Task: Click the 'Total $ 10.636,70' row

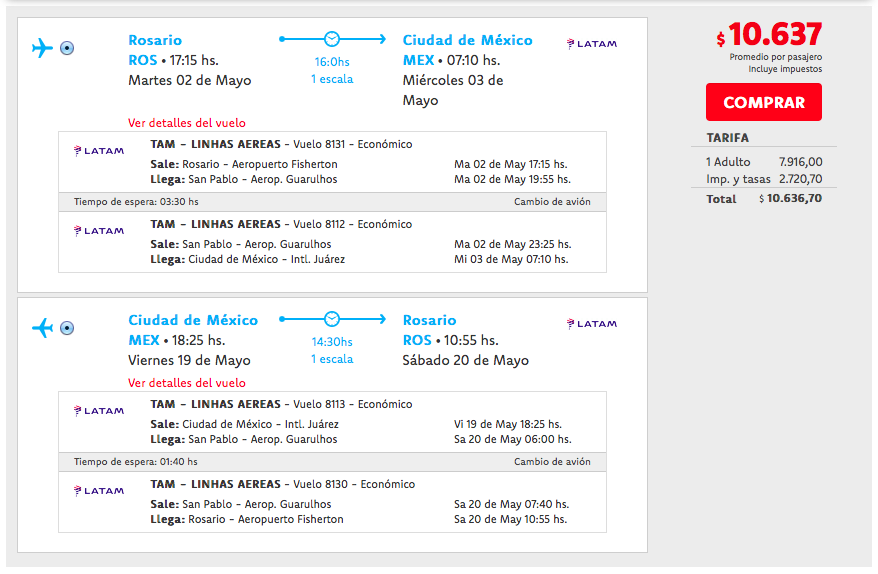Action: point(764,199)
